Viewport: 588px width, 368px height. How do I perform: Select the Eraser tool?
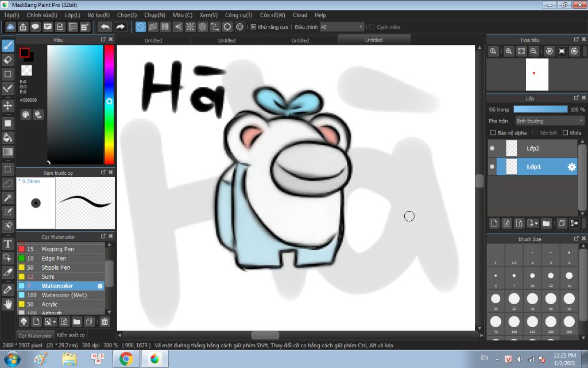pos(8,60)
